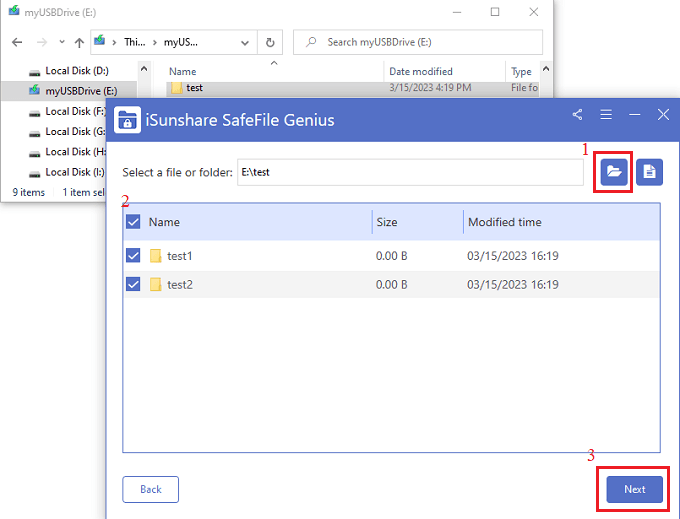Click the 9 items status bar text
This screenshot has height=519, width=680.
(x=29, y=192)
